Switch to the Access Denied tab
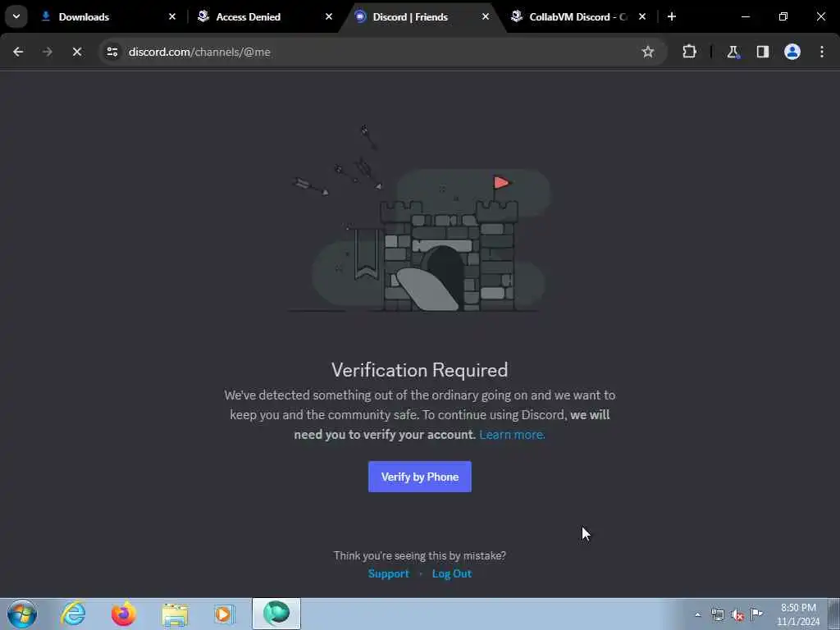This screenshot has height=630, width=840. 264,16
